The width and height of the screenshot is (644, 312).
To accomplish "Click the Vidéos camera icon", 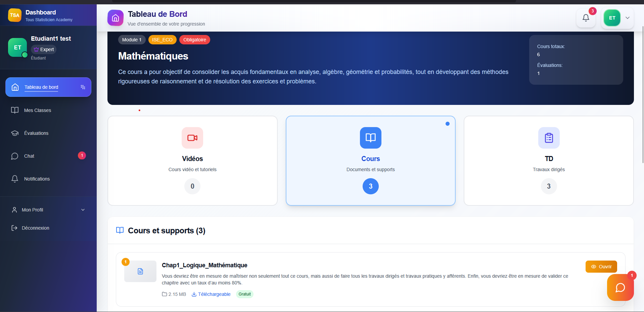I will [x=192, y=138].
